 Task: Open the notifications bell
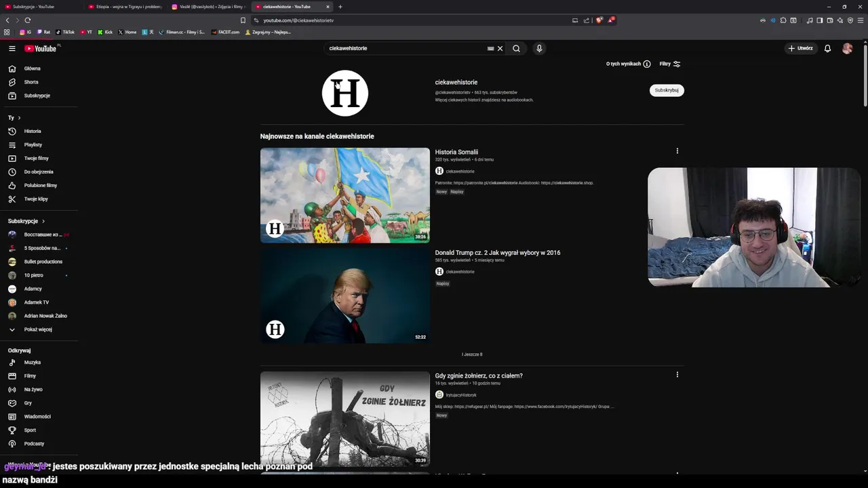(x=827, y=48)
